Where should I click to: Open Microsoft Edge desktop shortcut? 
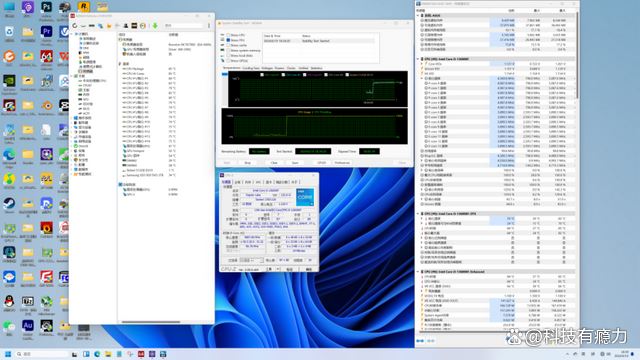(x=9, y=155)
